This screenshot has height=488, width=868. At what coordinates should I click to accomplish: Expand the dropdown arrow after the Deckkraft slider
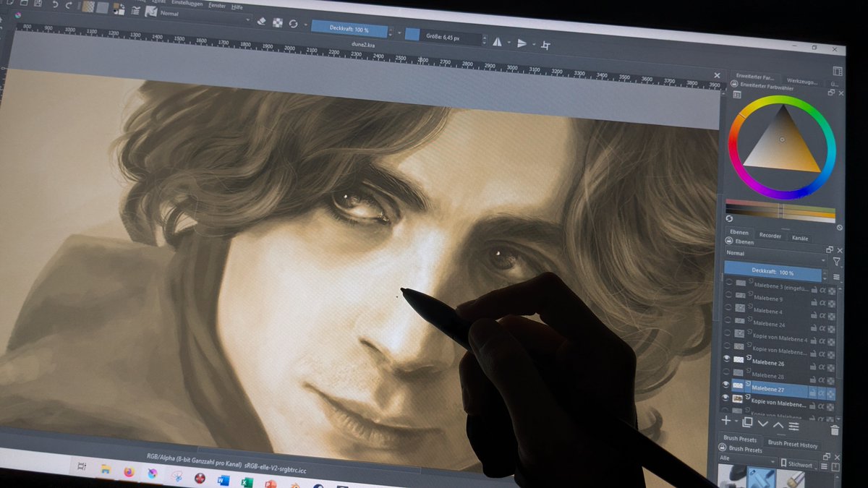point(399,33)
